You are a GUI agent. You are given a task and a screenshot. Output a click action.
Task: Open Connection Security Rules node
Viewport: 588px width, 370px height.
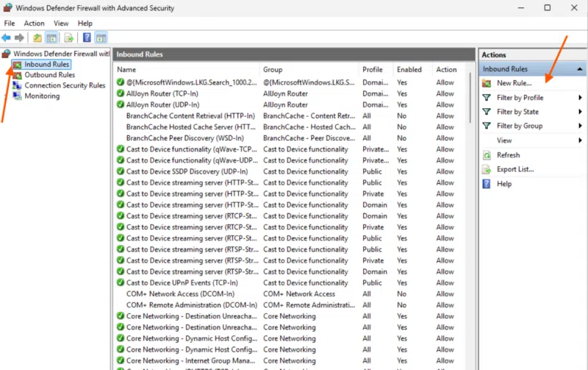point(65,85)
